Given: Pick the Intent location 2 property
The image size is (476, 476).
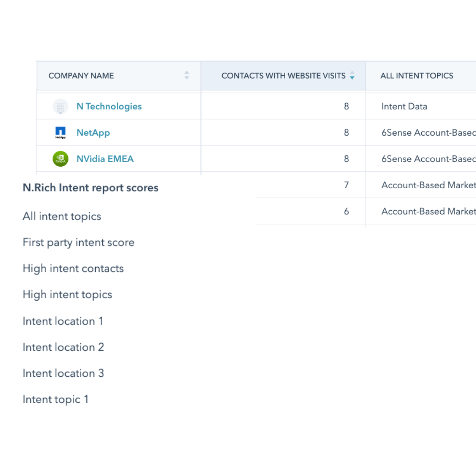Looking at the screenshot, I should [x=63, y=347].
